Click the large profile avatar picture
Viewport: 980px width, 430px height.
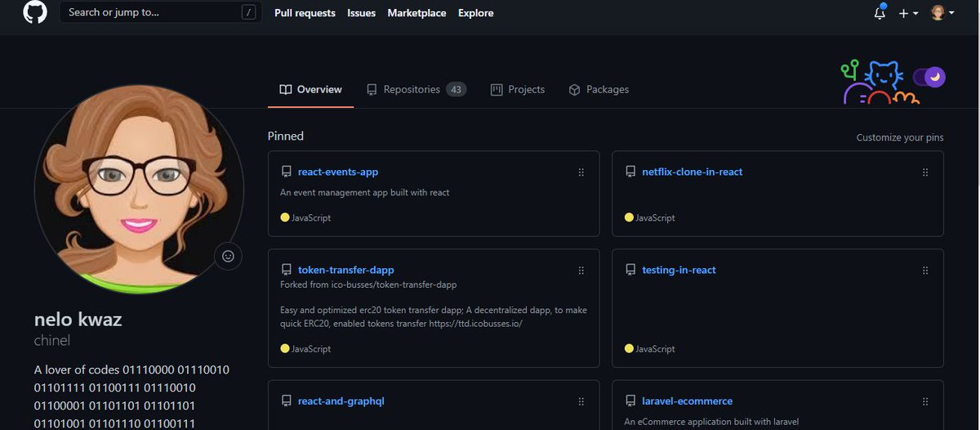[139, 189]
